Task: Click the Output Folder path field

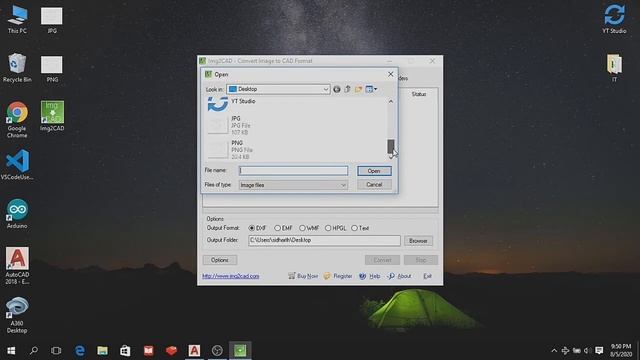Action: coord(324,240)
